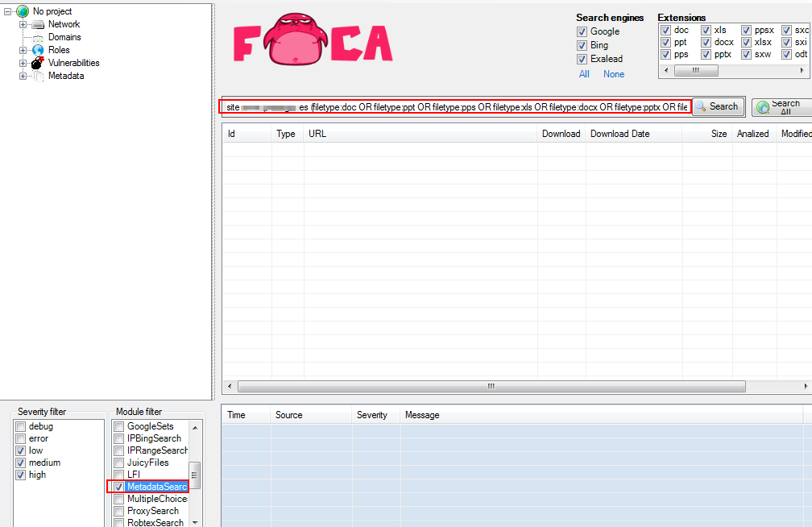Viewport: 812px width, 527px height.
Task: Click the Severity column header in log
Action: point(372,415)
